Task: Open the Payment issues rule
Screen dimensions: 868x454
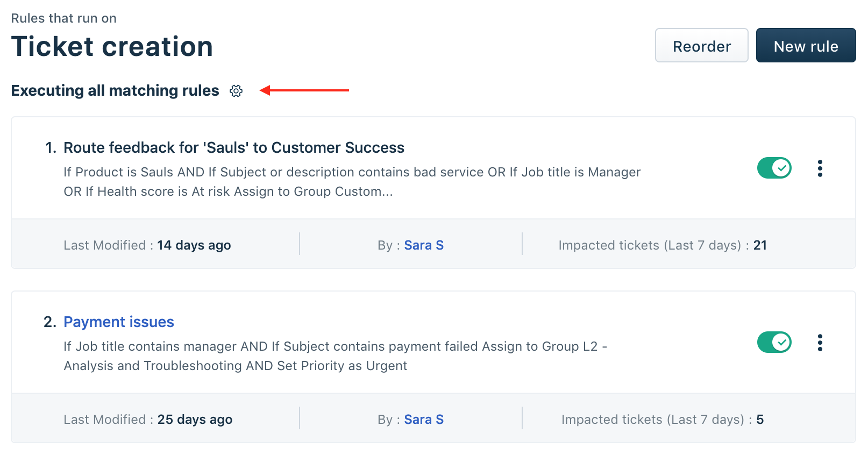Action: coord(119,322)
